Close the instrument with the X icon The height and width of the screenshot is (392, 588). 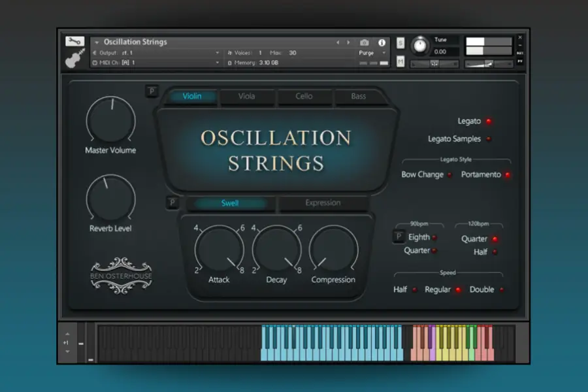pyautogui.click(x=520, y=37)
